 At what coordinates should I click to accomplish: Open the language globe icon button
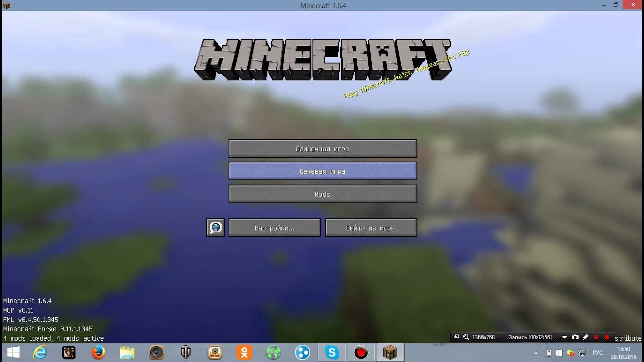pos(215,228)
